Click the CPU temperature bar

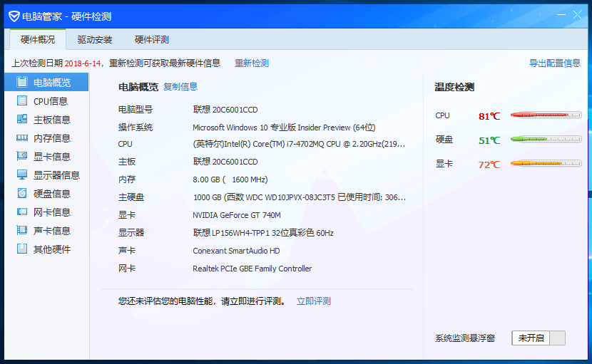click(x=546, y=115)
